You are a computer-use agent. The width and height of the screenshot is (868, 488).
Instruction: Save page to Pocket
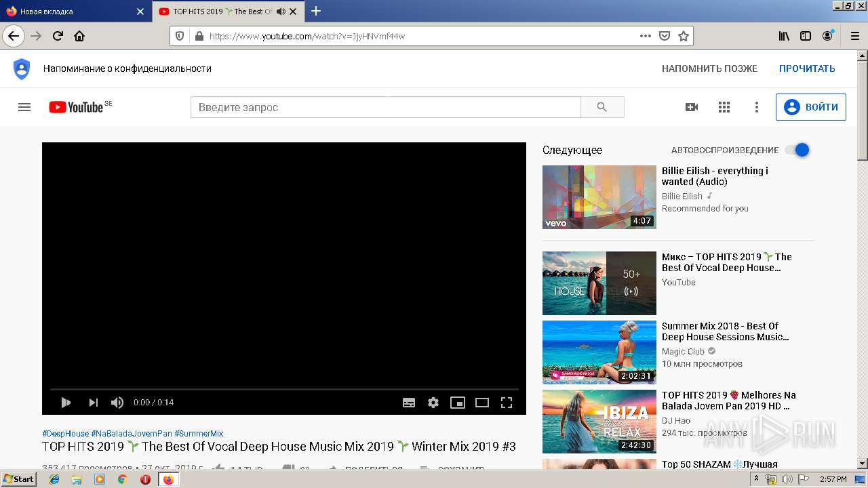pyautogui.click(x=665, y=36)
